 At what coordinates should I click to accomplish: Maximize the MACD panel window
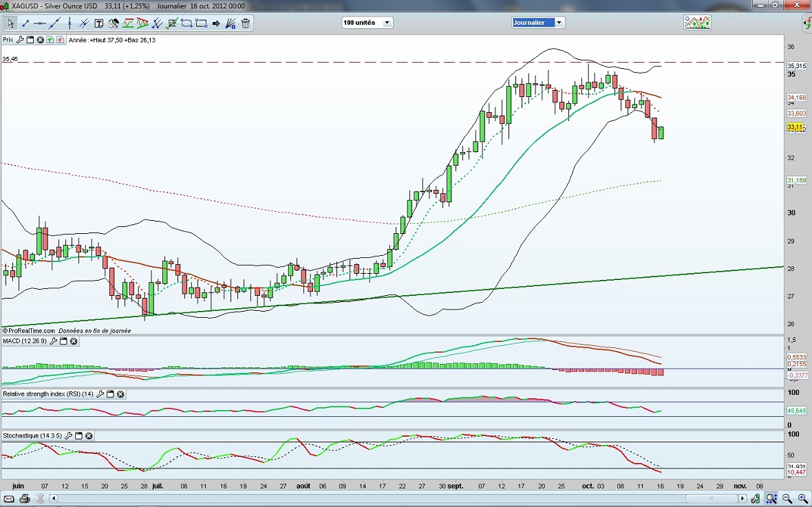click(63, 341)
